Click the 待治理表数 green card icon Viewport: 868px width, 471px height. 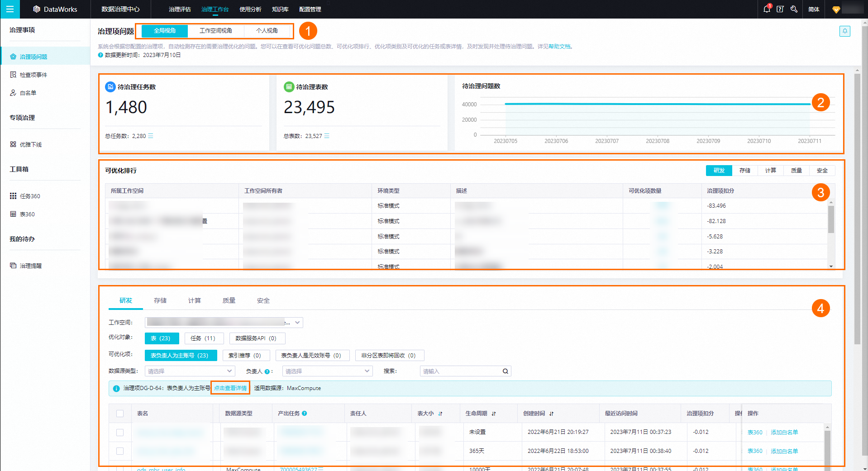coord(289,86)
